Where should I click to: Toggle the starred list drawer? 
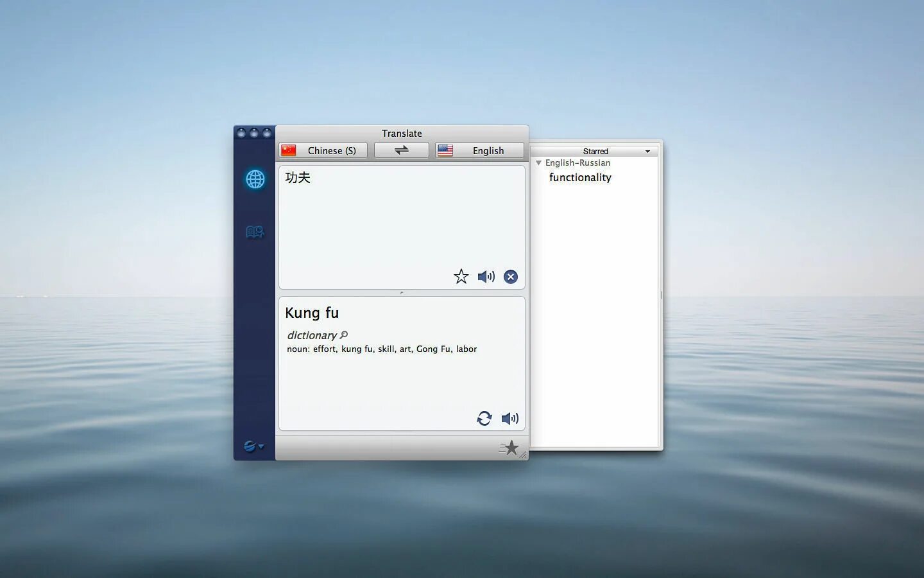pos(509,448)
